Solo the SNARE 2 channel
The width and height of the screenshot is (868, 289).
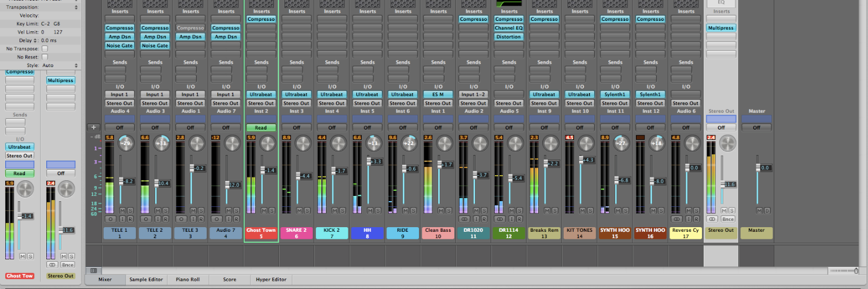coord(307,210)
